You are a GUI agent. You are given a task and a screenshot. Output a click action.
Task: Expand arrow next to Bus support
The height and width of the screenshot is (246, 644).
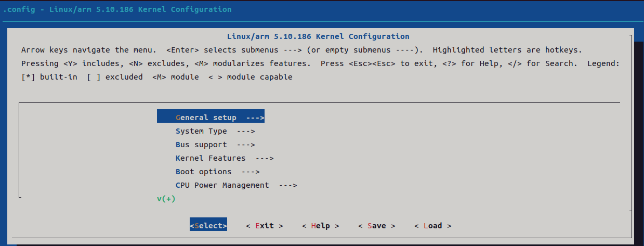click(246, 145)
